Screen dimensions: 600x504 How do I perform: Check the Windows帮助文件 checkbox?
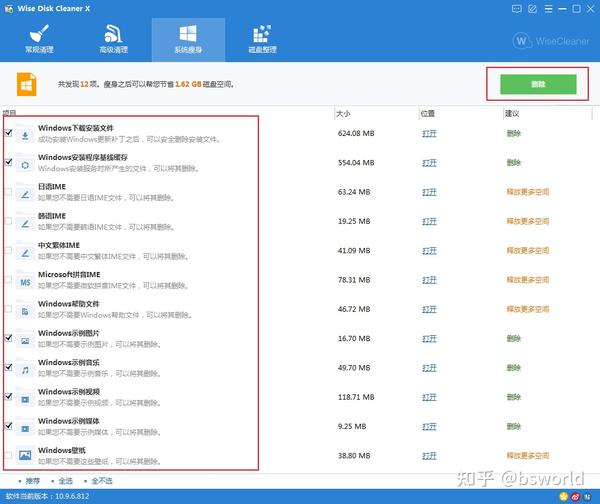8,309
